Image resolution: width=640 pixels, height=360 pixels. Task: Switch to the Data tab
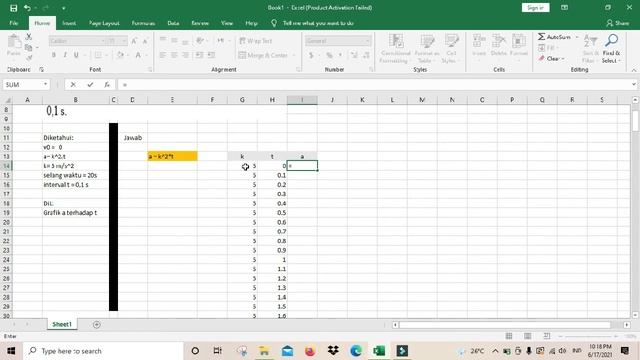[173, 23]
